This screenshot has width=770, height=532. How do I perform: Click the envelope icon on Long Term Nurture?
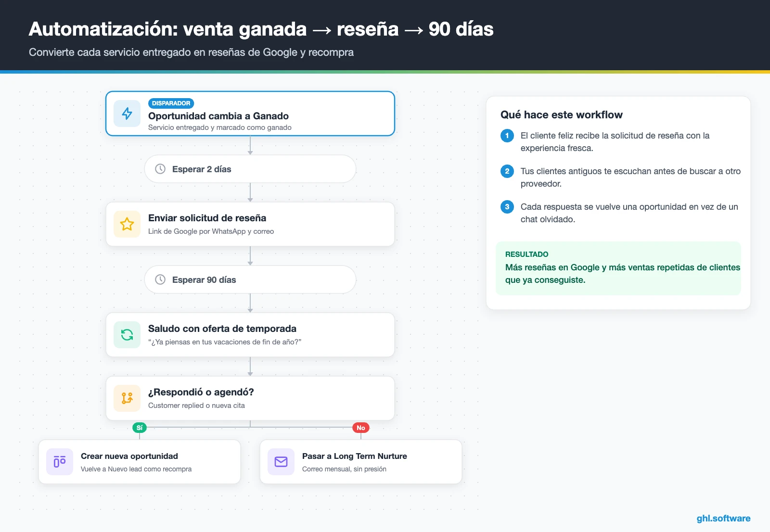point(281,462)
